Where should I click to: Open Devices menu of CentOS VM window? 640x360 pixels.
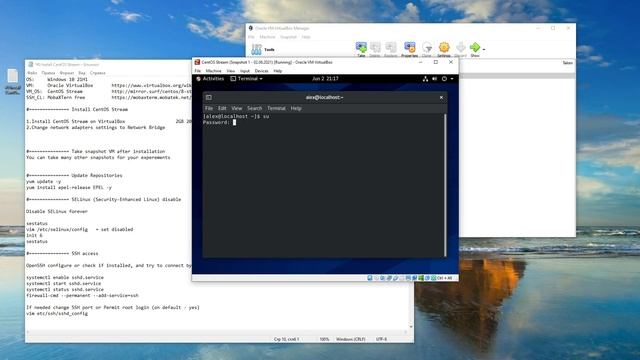point(262,71)
